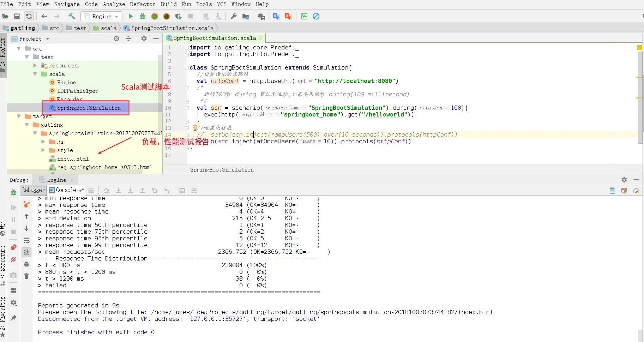The width and height of the screenshot is (644, 342).
Task: Switch to the Debugger tab
Action: click(x=33, y=190)
